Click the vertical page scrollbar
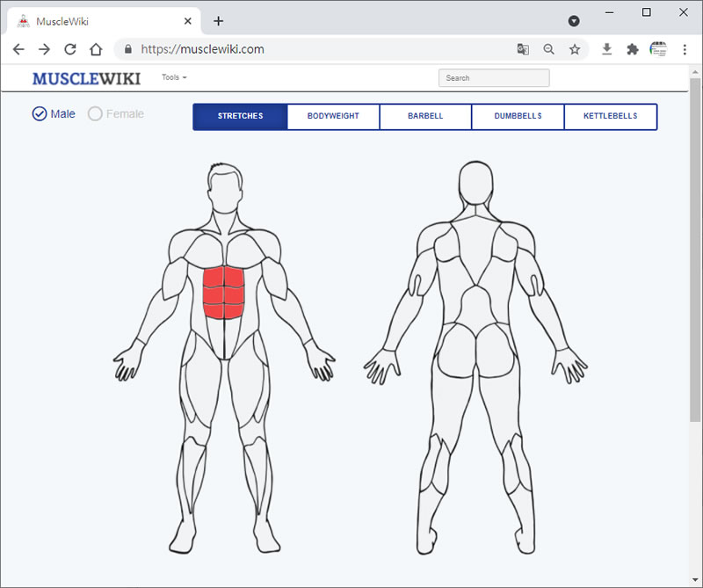The image size is (703, 588). pyautogui.click(x=695, y=250)
